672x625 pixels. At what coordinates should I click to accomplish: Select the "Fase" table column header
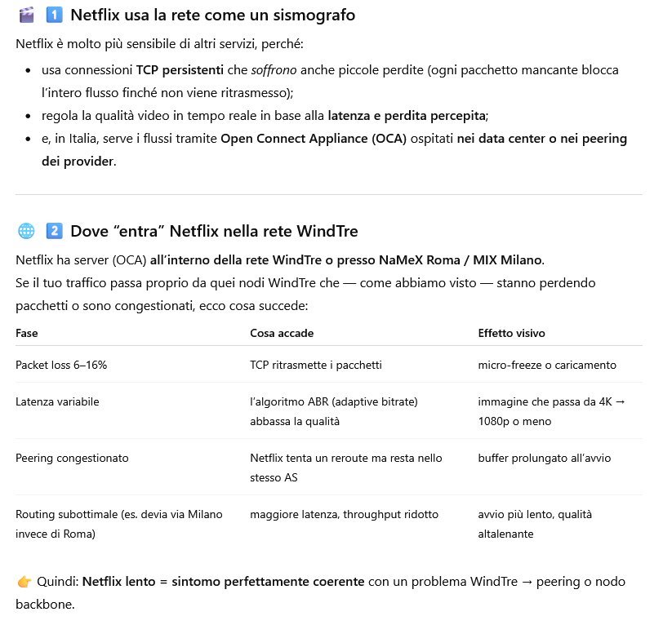click(27, 333)
